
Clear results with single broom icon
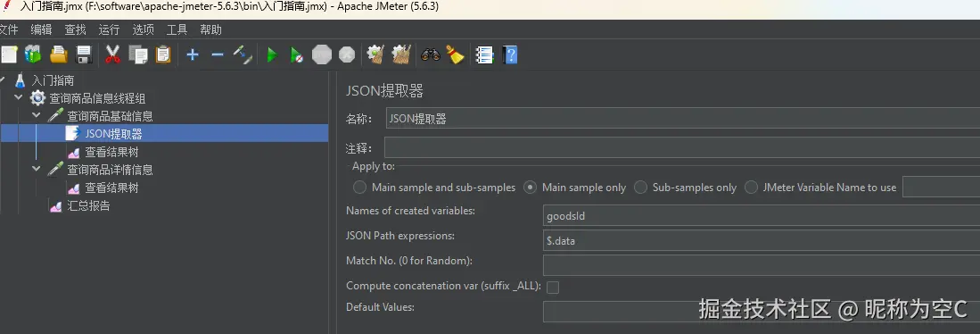click(375, 55)
